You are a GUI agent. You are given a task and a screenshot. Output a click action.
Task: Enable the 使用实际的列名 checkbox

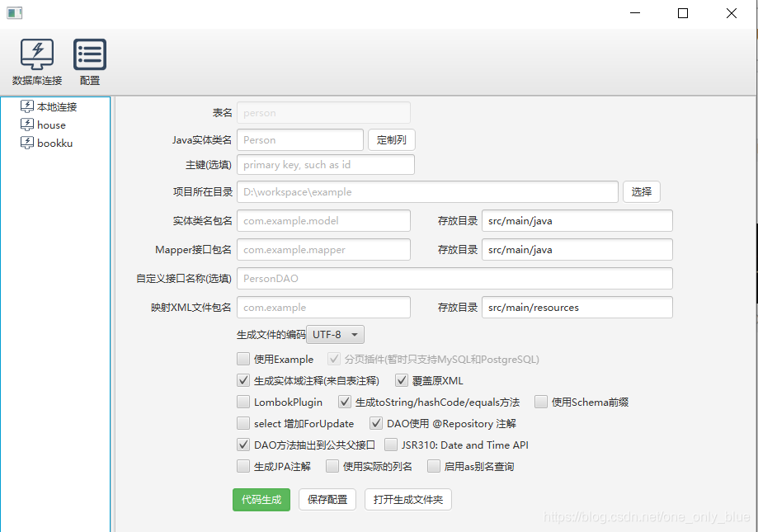(x=332, y=466)
